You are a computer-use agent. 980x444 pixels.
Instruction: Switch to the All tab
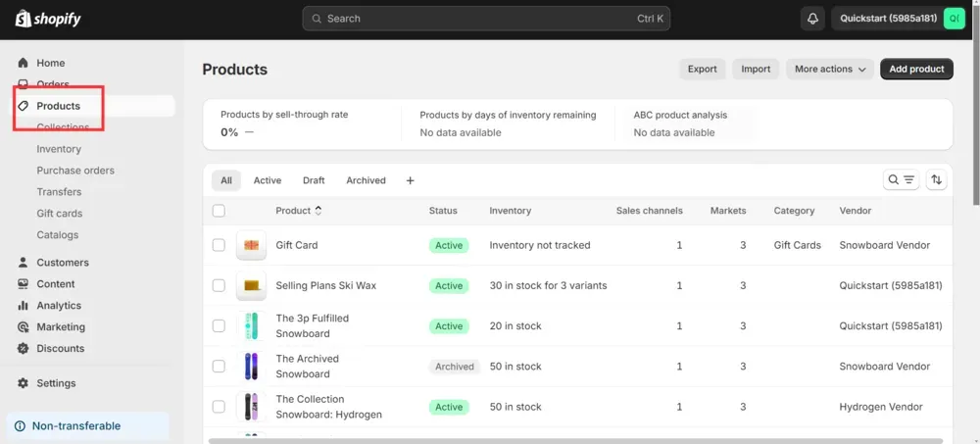pos(226,180)
